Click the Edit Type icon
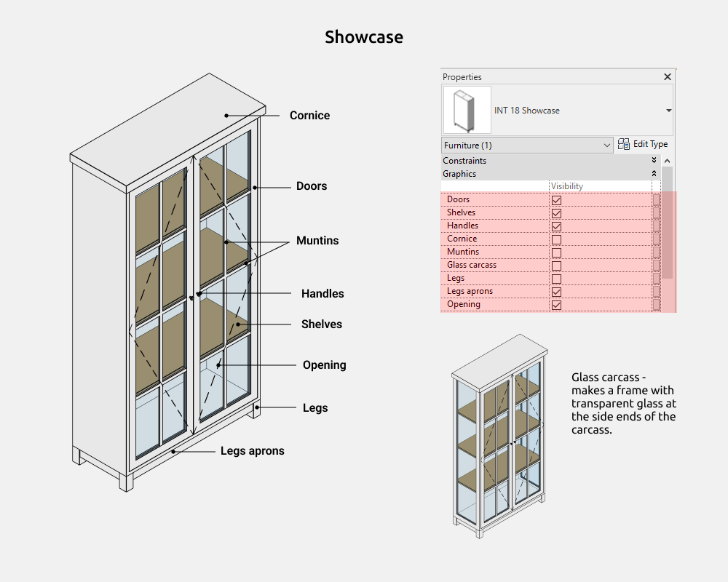 tap(624, 144)
